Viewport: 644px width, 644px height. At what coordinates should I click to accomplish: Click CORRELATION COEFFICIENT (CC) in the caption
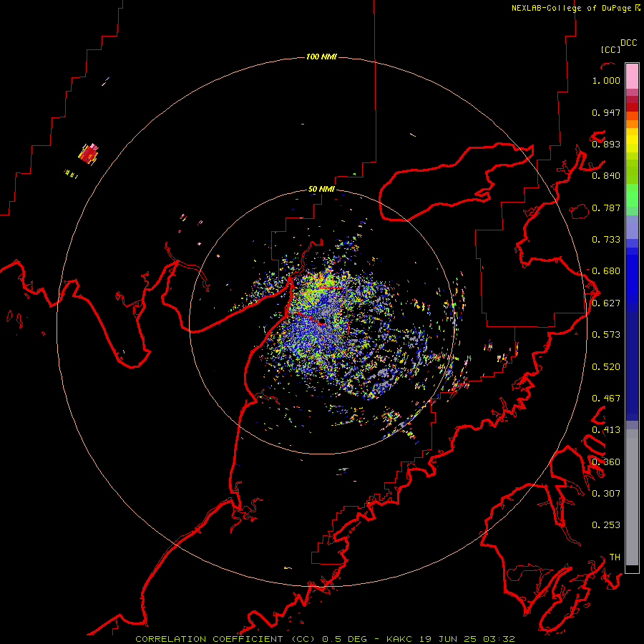[225, 639]
